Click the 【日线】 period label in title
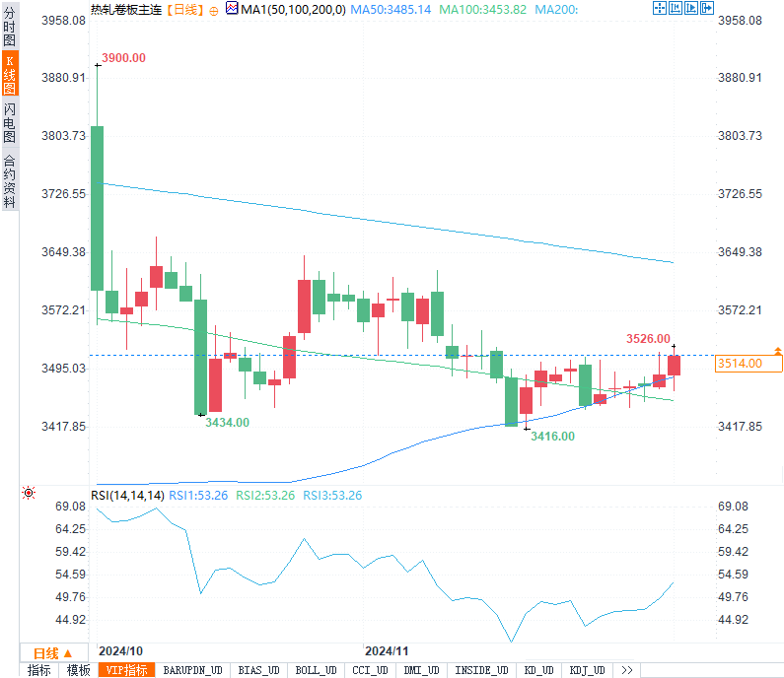Viewport: 784px width, 678px height. [185, 10]
